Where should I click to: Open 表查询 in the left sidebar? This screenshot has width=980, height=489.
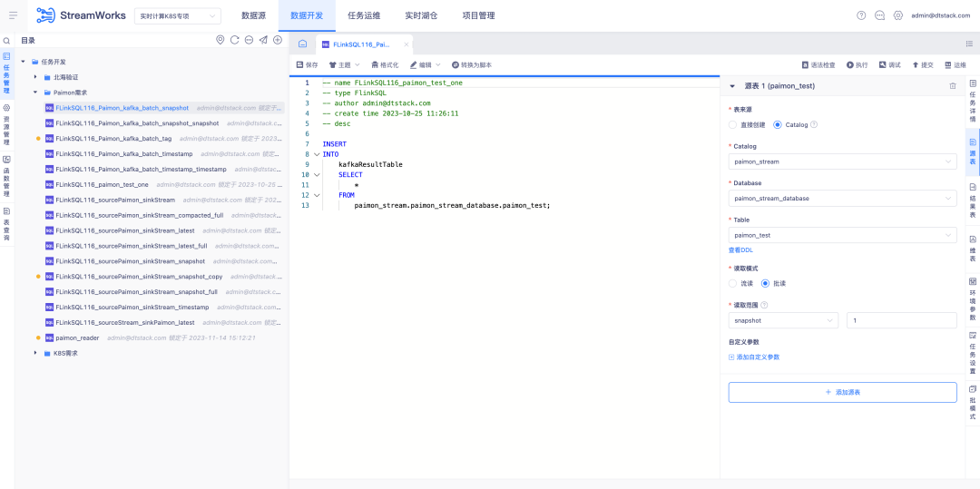click(x=7, y=223)
